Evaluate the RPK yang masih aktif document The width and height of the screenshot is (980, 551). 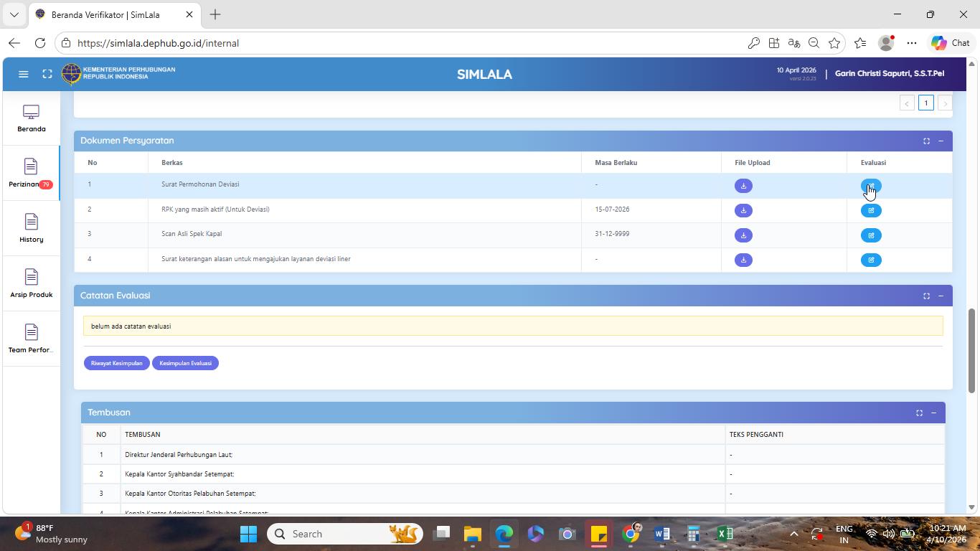(871, 210)
